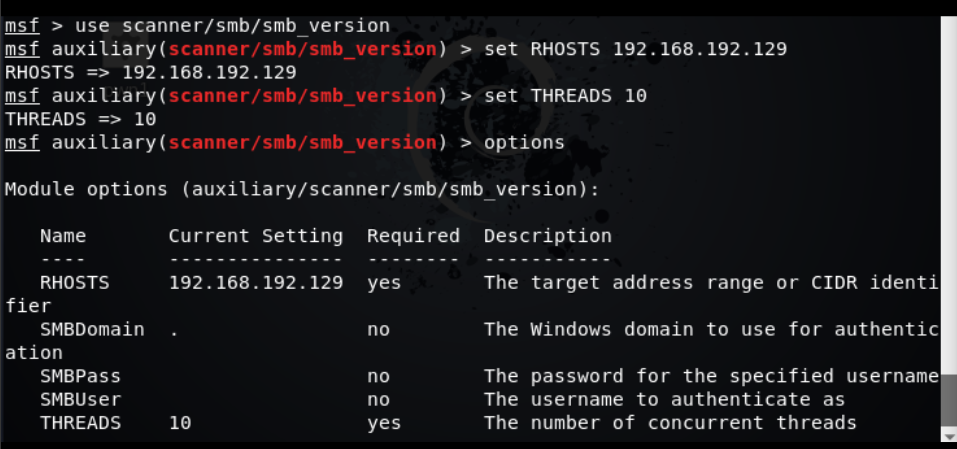The height and width of the screenshot is (449, 957).
Task: Click the 'Name' column header
Action: click(63, 236)
